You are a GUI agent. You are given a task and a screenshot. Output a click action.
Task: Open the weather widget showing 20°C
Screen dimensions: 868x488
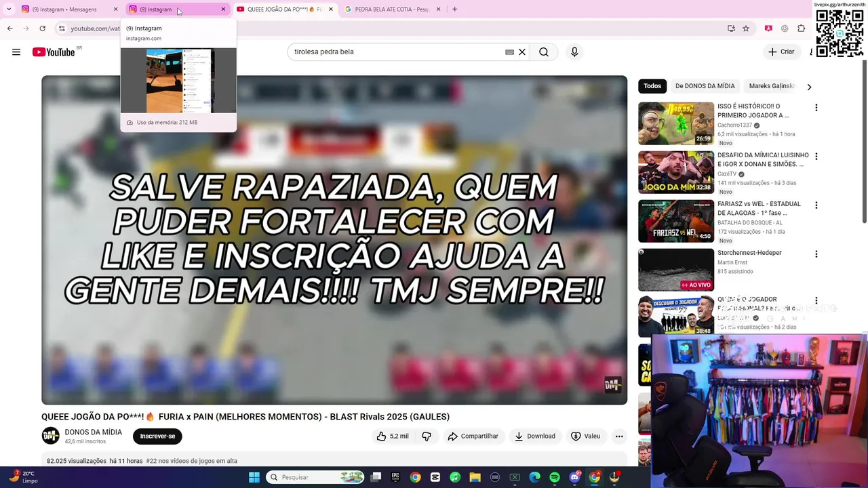[x=22, y=477]
